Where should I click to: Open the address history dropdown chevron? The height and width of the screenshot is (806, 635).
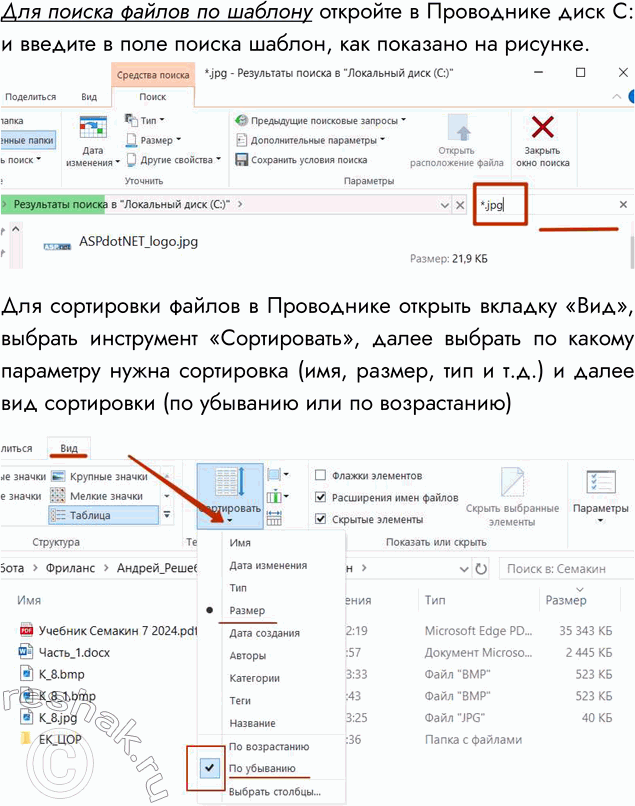[x=464, y=569]
